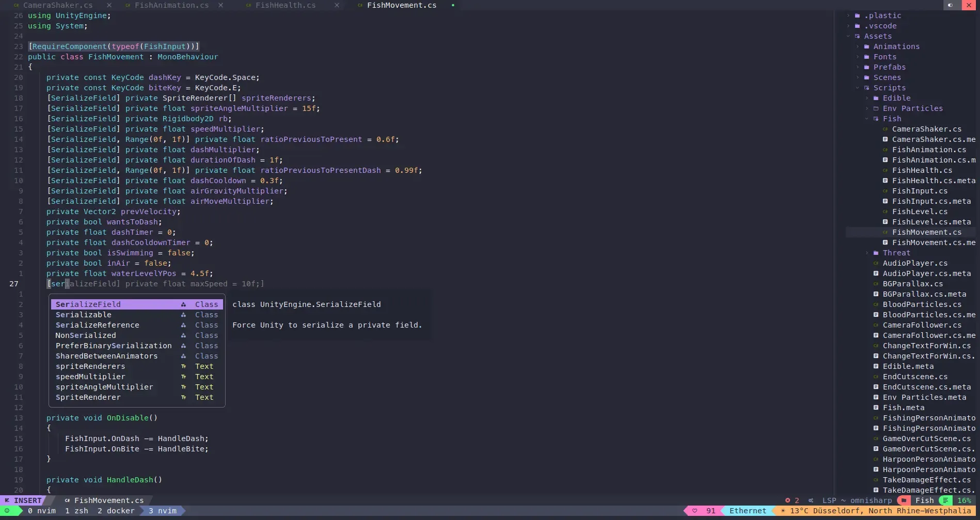Screen dimensions: 980x520
Task: Click the error diagnostics icon in statusline
Action: tap(787, 500)
